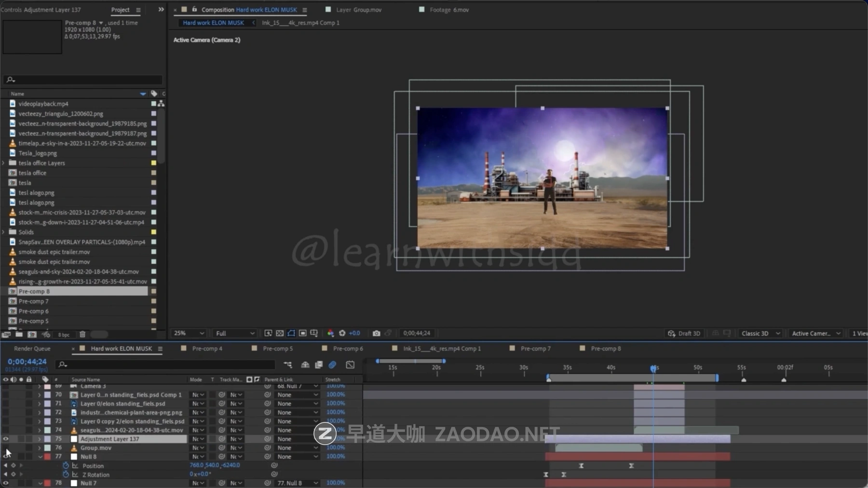Delete selected project item with trash icon
868x488 pixels.
point(82,335)
